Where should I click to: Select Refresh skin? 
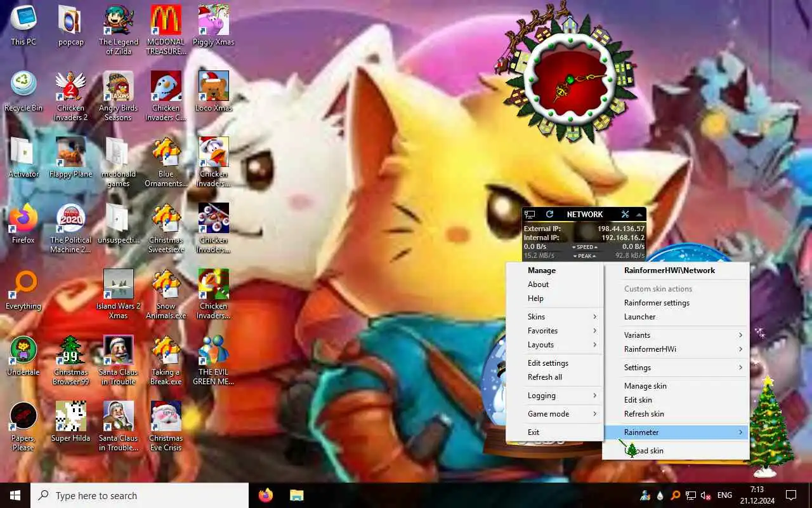point(676,414)
